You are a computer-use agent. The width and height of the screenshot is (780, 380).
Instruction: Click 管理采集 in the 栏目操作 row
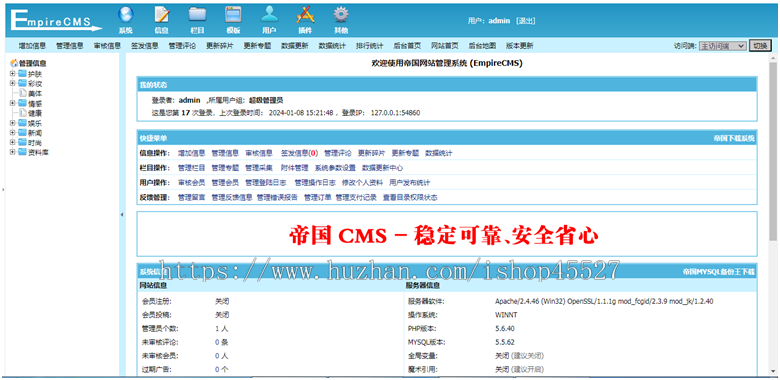point(259,168)
